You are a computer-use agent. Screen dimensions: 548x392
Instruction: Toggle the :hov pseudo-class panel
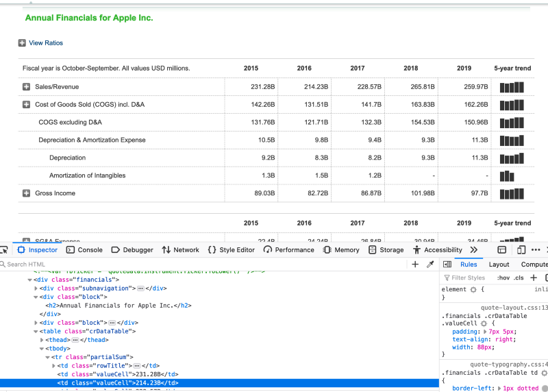point(503,278)
